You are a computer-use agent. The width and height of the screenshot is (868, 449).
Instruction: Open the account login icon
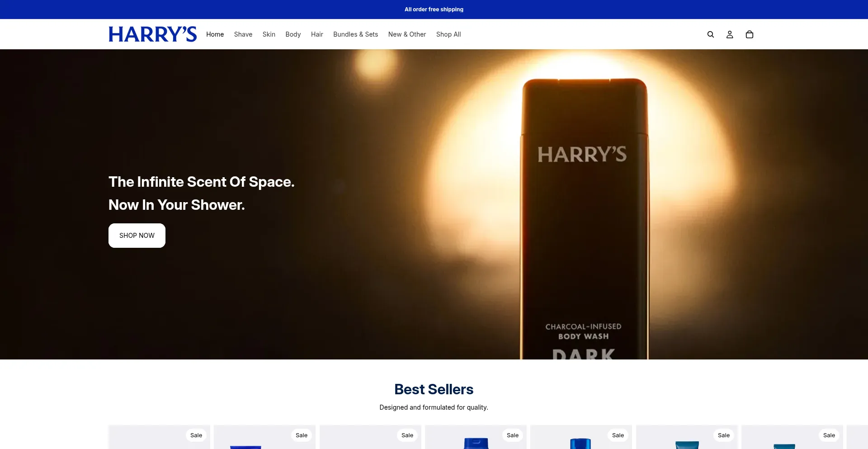[x=730, y=34]
